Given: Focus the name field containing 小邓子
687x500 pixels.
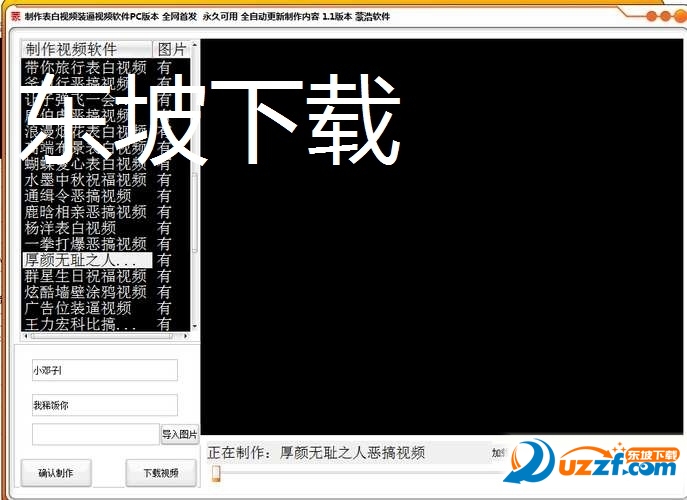Looking at the screenshot, I should tap(105, 370).
